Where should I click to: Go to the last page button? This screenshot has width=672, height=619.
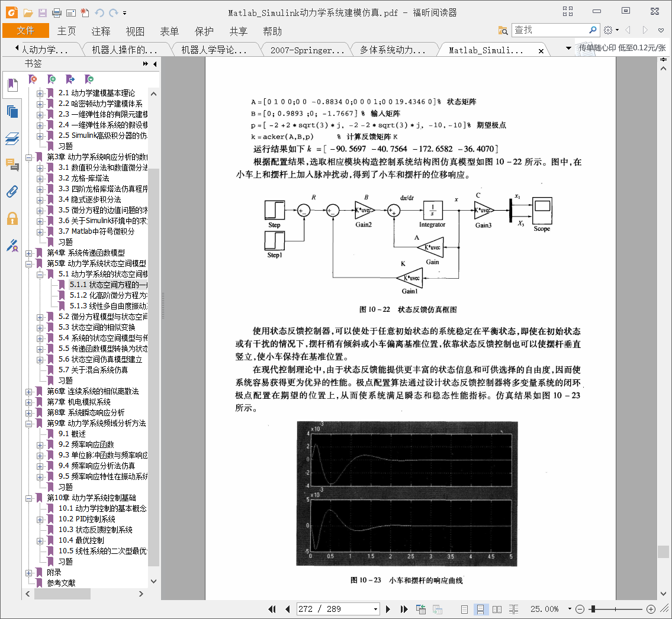pos(404,609)
